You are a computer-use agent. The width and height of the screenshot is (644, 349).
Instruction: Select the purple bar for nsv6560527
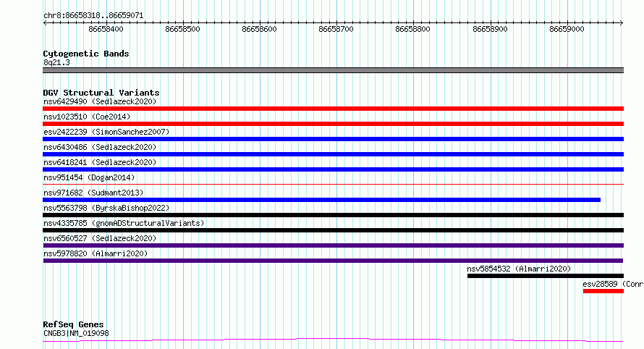point(333,245)
